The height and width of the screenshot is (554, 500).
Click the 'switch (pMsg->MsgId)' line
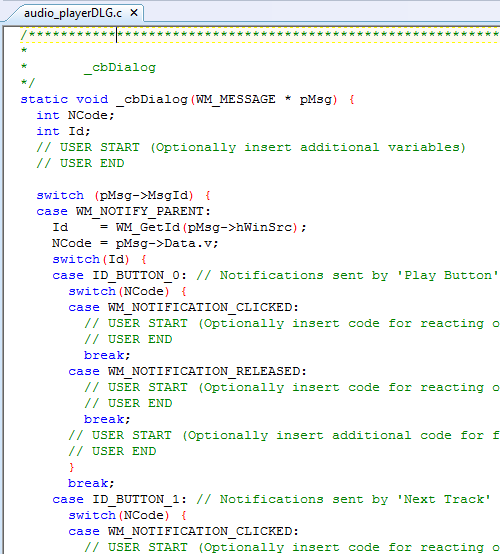(123, 195)
